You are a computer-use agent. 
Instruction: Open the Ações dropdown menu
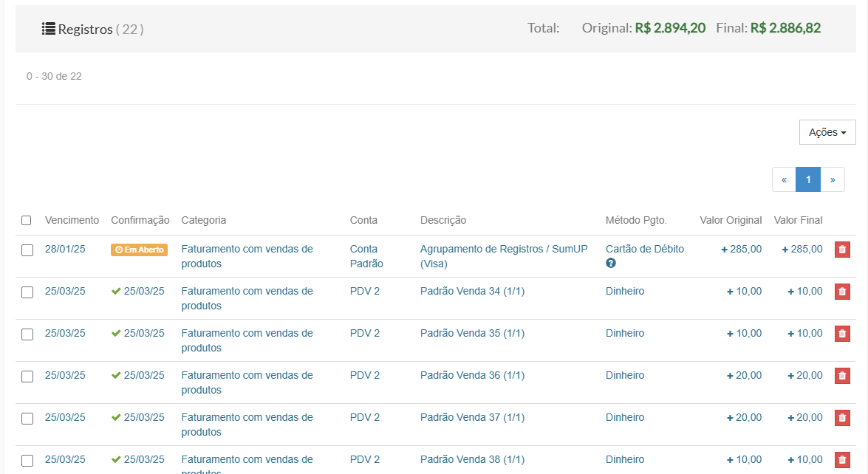[827, 132]
